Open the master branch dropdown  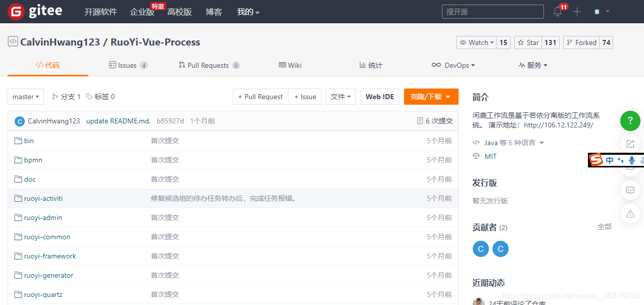[26, 97]
